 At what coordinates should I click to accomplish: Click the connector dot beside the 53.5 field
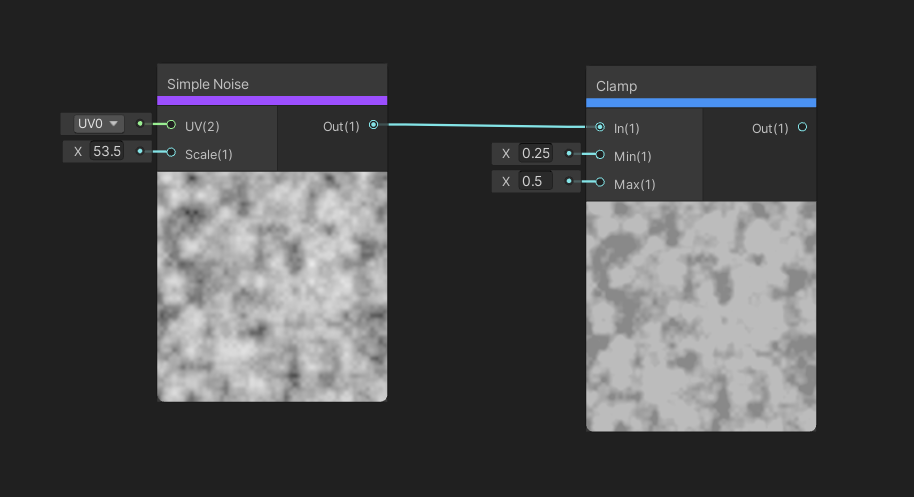(140, 152)
